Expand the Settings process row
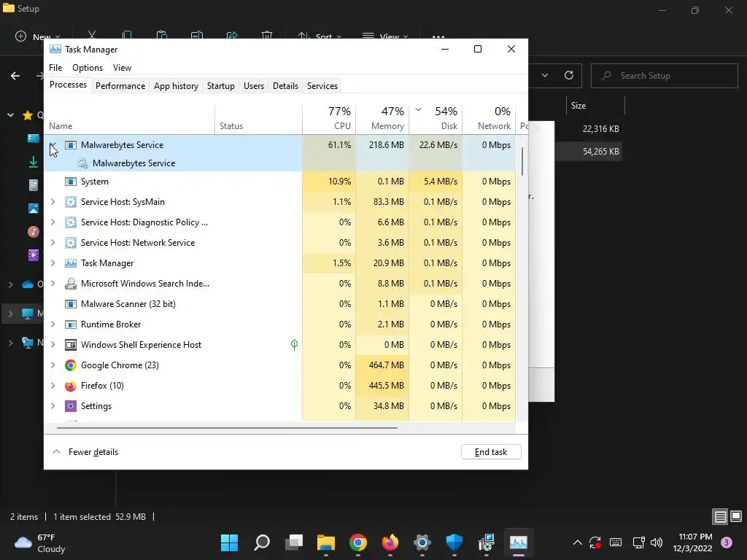 coord(53,406)
